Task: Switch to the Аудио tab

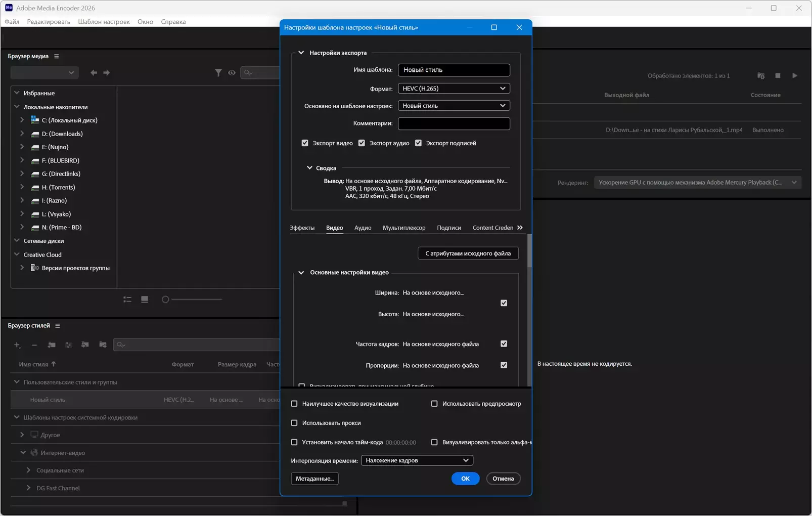Action: 363,228
